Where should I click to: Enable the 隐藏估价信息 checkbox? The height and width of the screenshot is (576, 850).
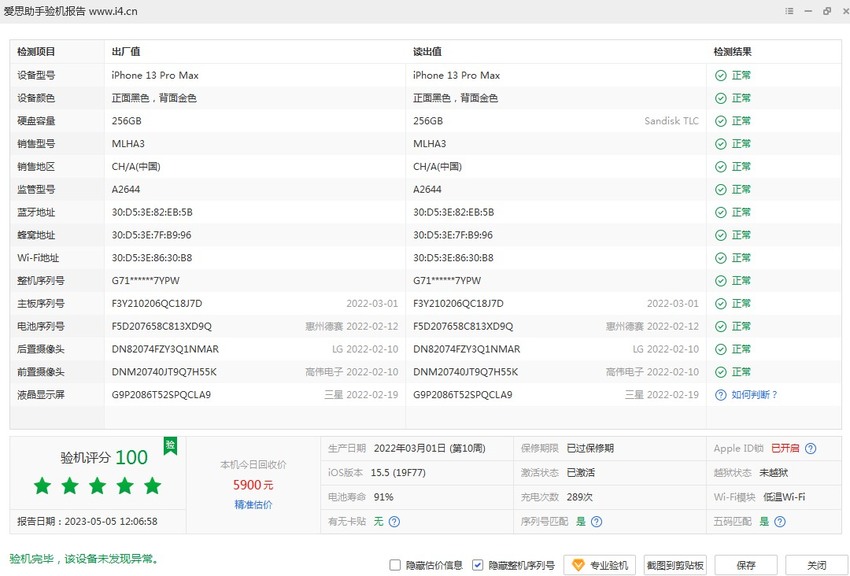pos(395,565)
